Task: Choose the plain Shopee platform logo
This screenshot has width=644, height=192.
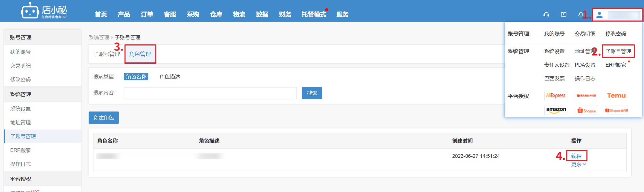Action: [x=586, y=110]
